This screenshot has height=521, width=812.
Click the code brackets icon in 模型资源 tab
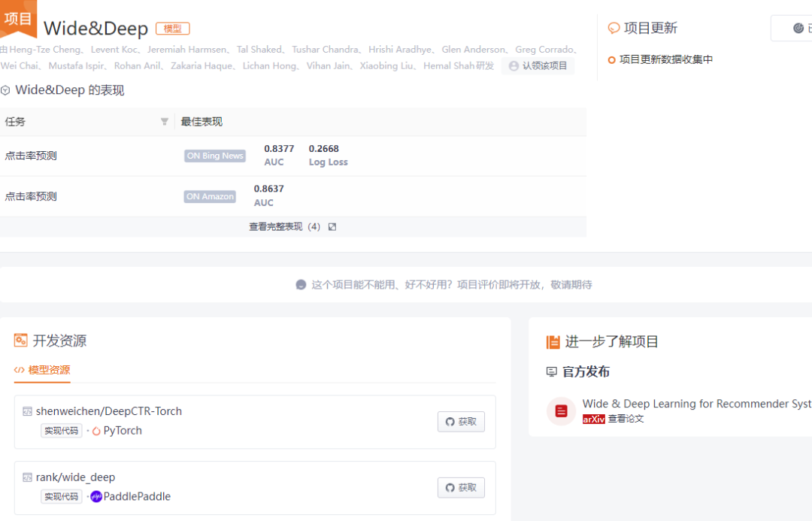click(19, 370)
